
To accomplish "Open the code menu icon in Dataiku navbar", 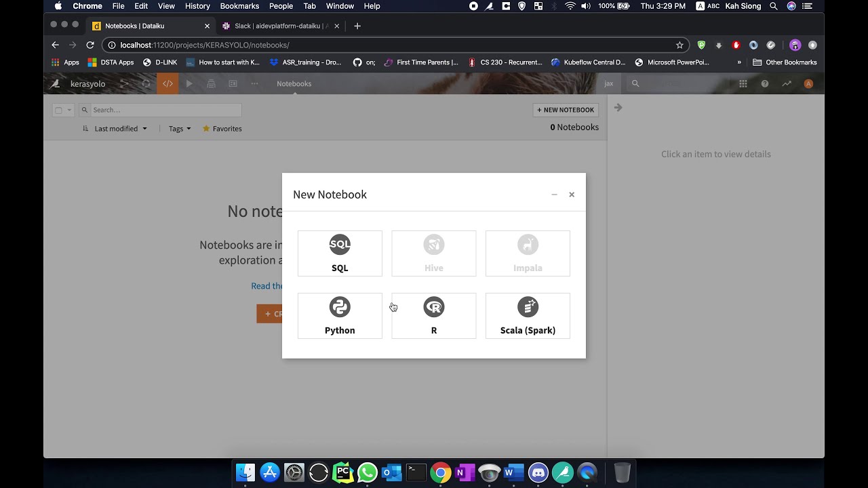I will (x=167, y=83).
